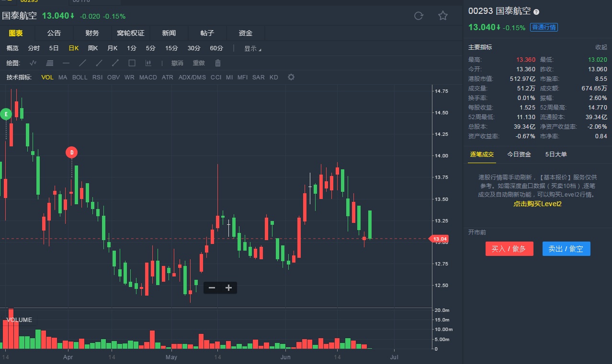Enable the BOLL indicator

(x=80, y=77)
